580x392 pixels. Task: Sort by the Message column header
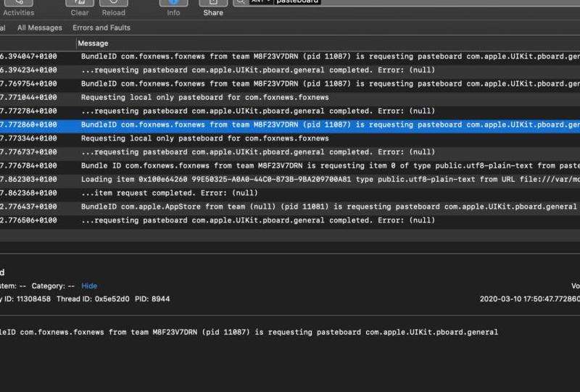93,43
